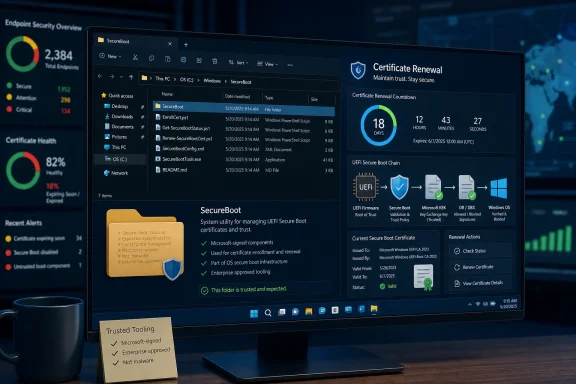Click the DB / DBX document icon
Image resolution: width=576 pixels, height=384 pixels.
[x=467, y=188]
